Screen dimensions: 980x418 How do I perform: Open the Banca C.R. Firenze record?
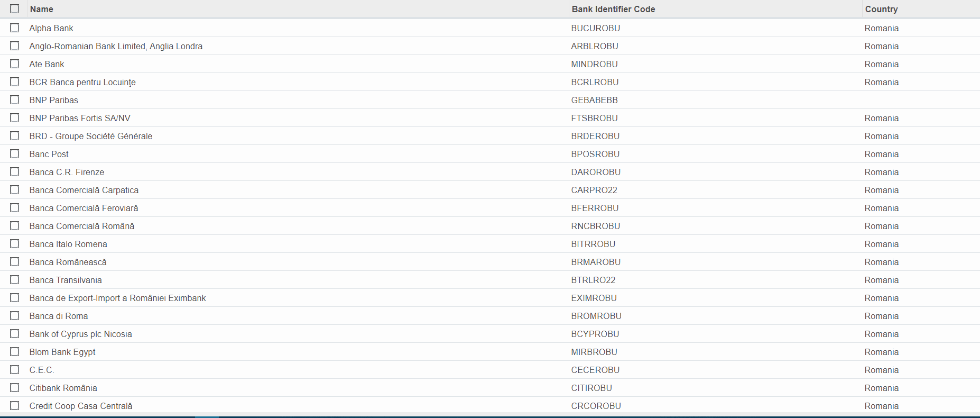point(67,172)
